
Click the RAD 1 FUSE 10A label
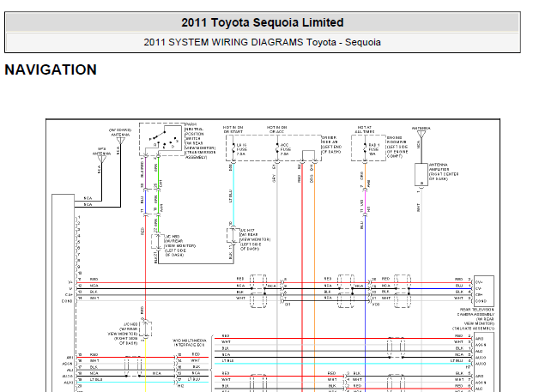pos(373,149)
